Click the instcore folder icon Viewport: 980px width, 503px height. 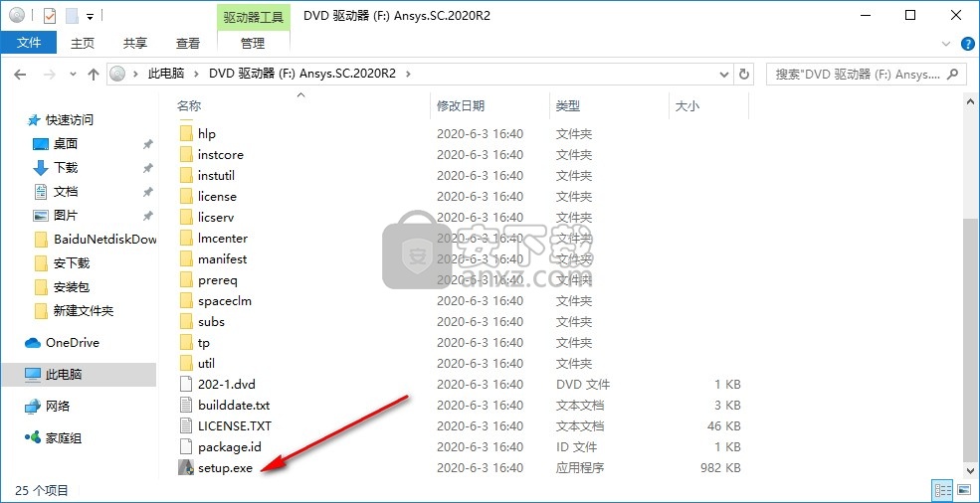(x=186, y=154)
